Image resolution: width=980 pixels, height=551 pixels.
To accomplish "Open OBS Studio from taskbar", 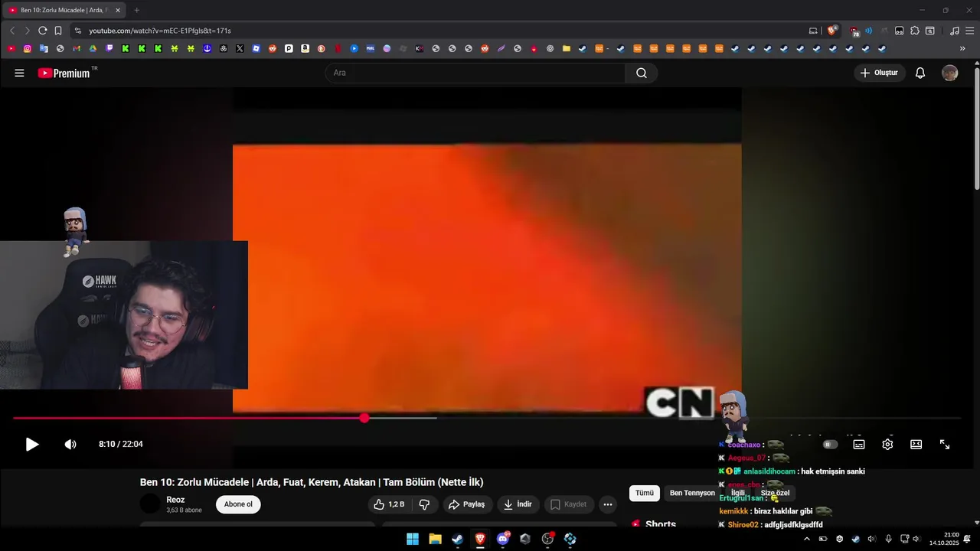I will 547,539.
